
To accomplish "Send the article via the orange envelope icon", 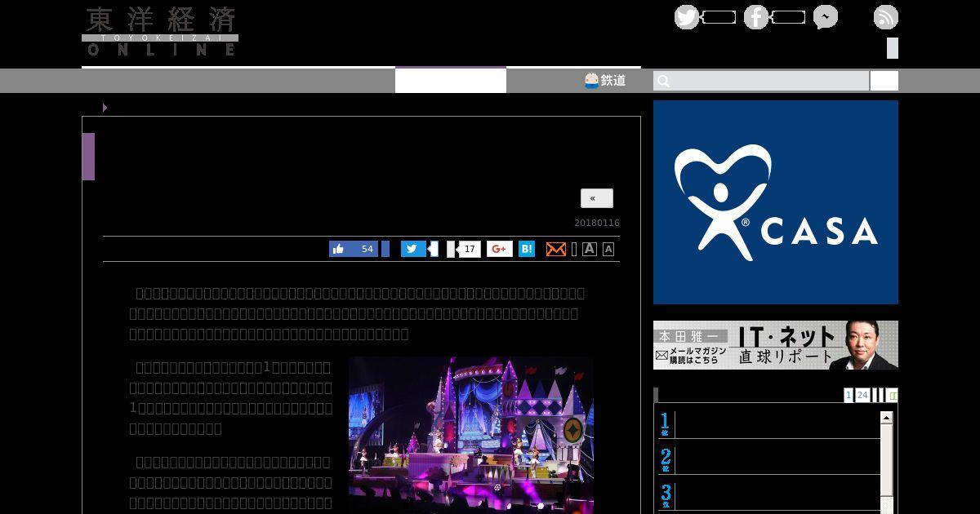I will click(x=556, y=249).
